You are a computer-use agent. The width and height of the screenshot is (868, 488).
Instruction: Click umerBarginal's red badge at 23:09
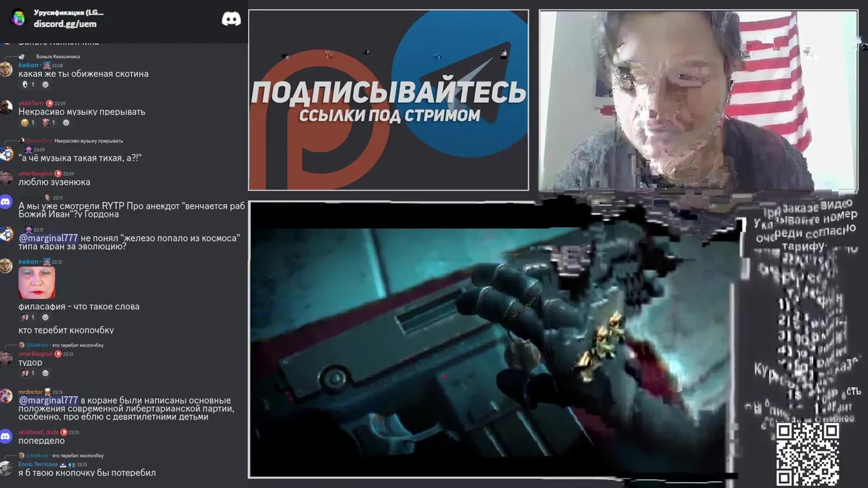click(58, 174)
